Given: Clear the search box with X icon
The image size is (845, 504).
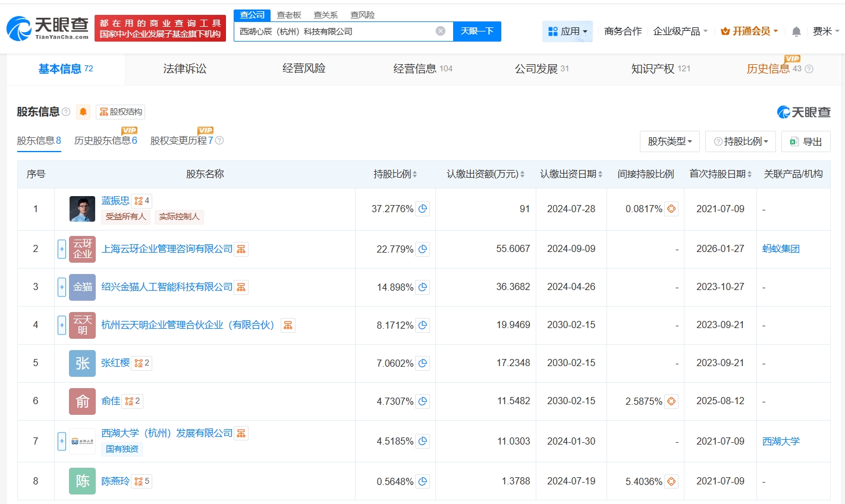Looking at the screenshot, I should [441, 31].
